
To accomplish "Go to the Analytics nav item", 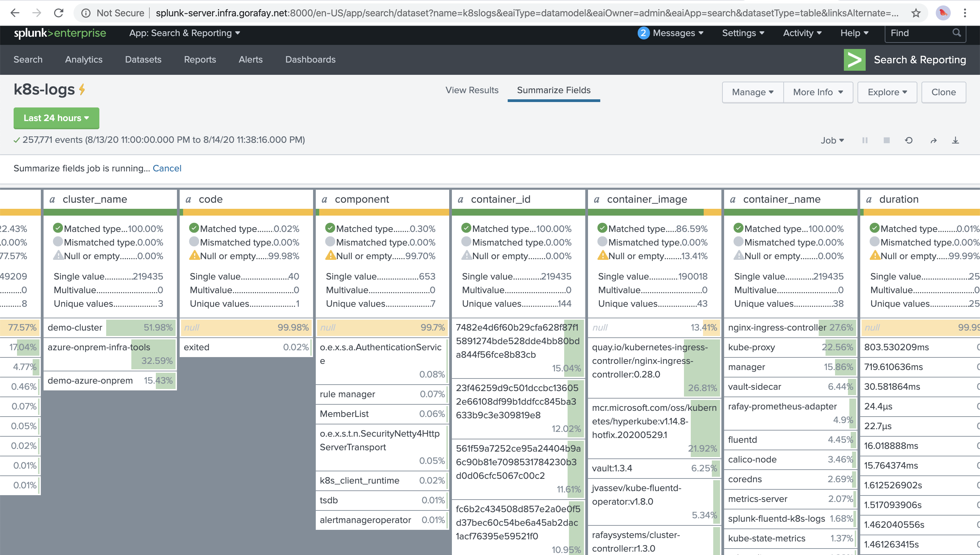I will click(x=83, y=60).
